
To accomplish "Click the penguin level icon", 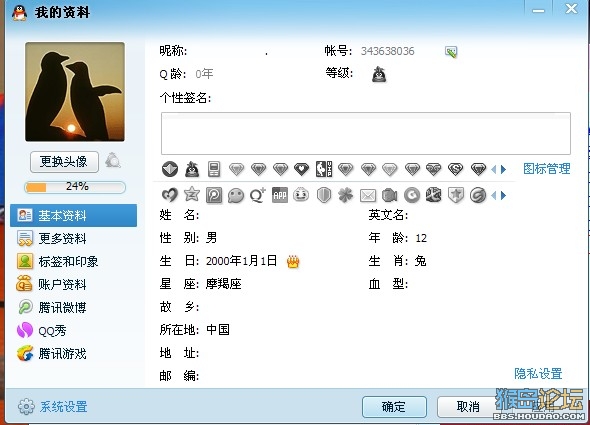I will [379, 75].
